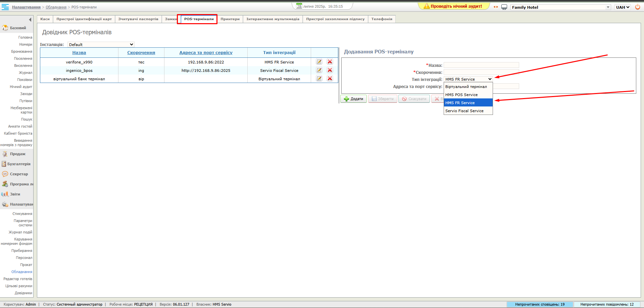Open Нічний аудит in sidebar
Viewport: 644px width, 308px height.
click(x=21, y=87)
